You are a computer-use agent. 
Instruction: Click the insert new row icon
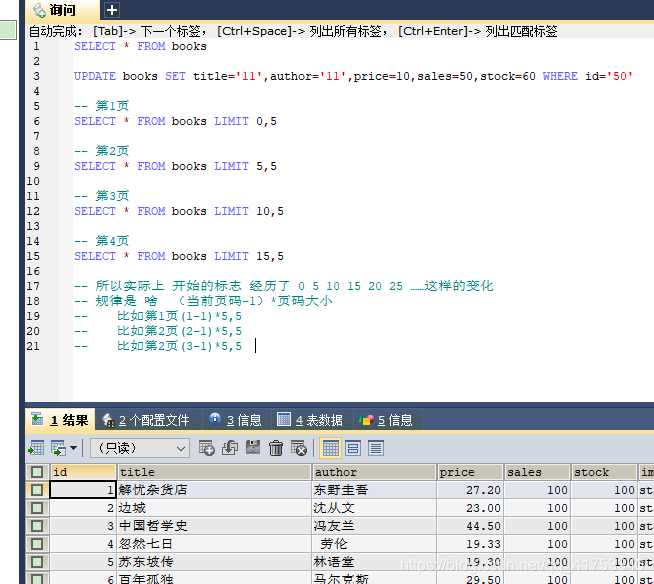(206, 448)
